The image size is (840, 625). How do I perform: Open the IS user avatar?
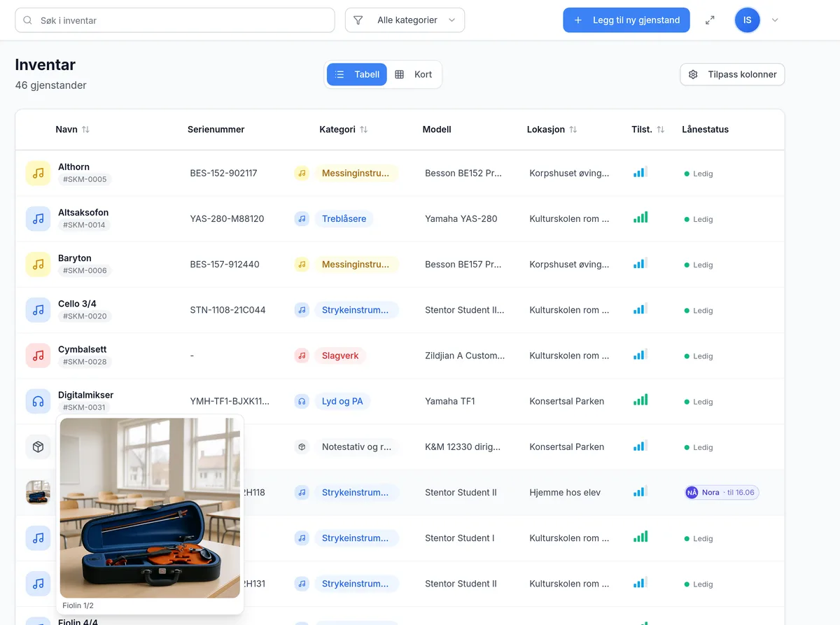[x=747, y=20]
